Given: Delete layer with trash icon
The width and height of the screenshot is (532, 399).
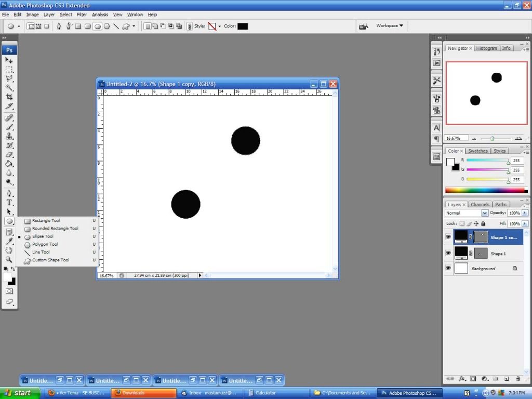Looking at the screenshot, I should point(518,379).
